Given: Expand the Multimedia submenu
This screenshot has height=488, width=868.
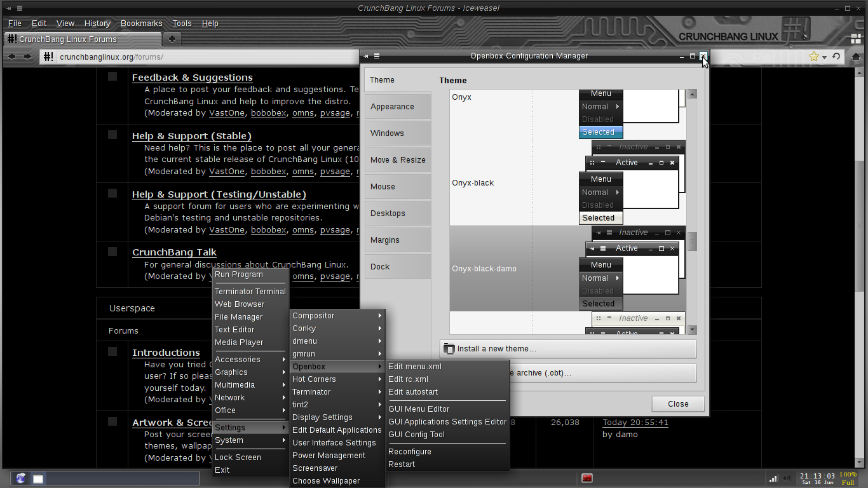Looking at the screenshot, I should click(x=250, y=385).
